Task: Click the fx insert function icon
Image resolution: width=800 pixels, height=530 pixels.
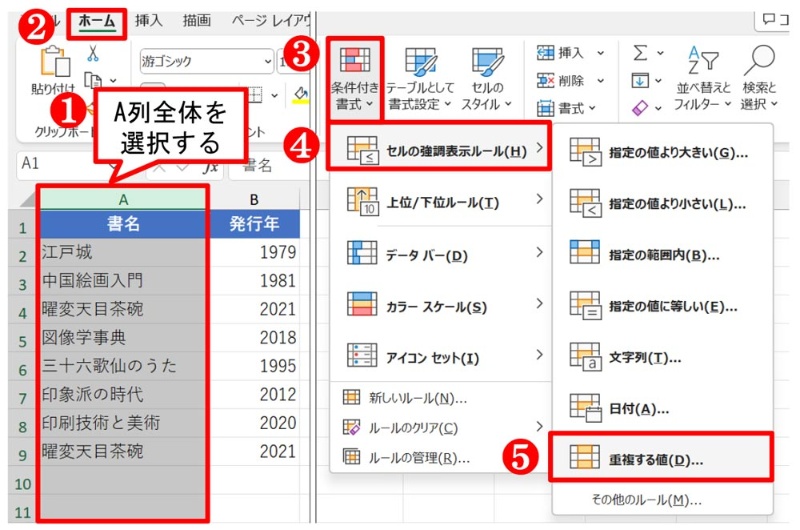Action: 210,166
